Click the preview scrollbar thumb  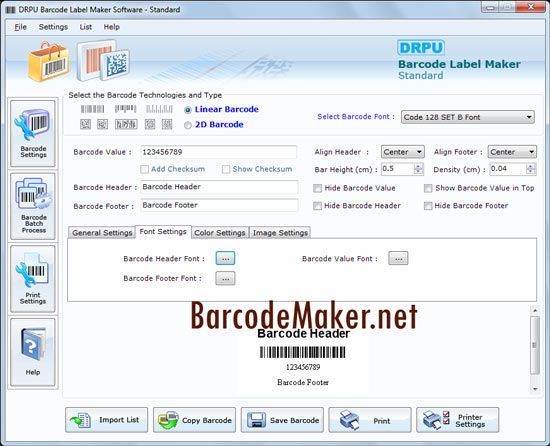535,345
